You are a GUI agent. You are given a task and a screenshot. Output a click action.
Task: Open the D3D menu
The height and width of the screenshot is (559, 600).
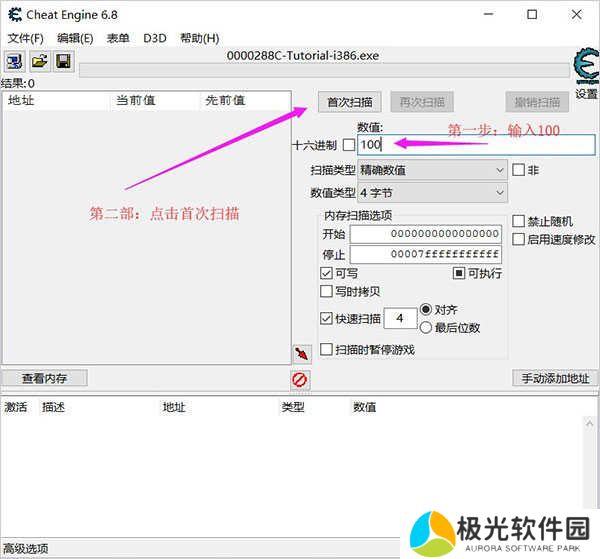(x=155, y=38)
